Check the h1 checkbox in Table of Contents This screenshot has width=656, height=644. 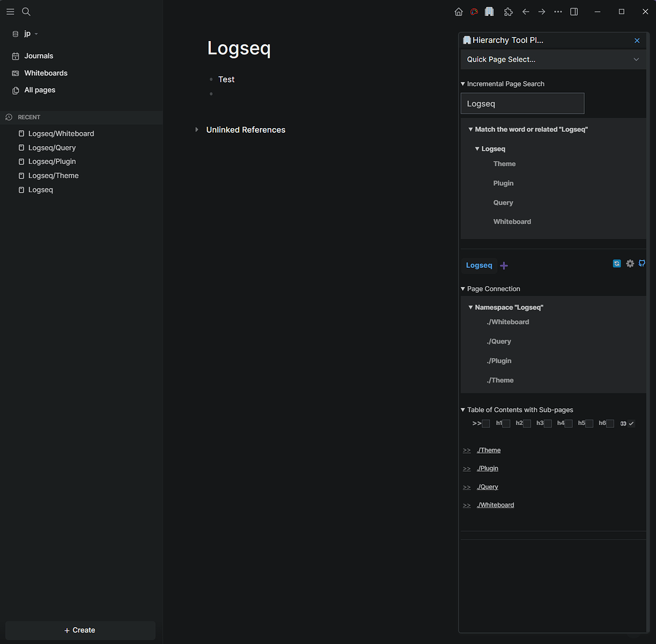coord(505,423)
